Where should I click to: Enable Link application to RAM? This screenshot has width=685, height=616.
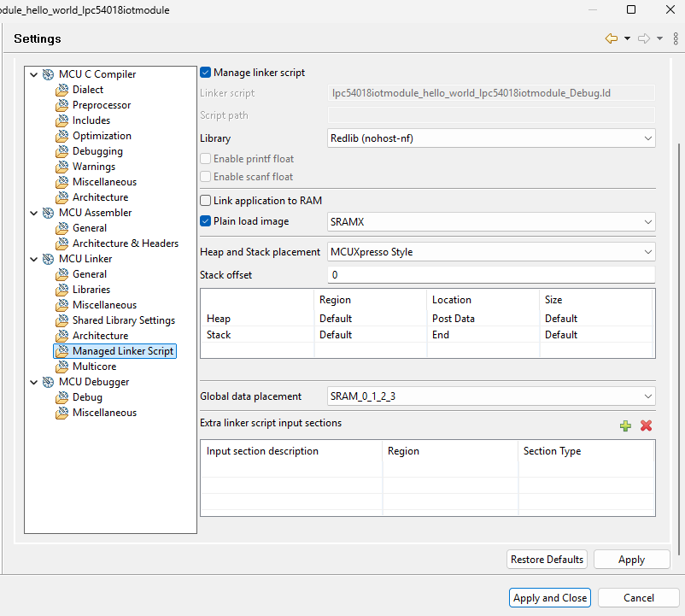pos(206,201)
